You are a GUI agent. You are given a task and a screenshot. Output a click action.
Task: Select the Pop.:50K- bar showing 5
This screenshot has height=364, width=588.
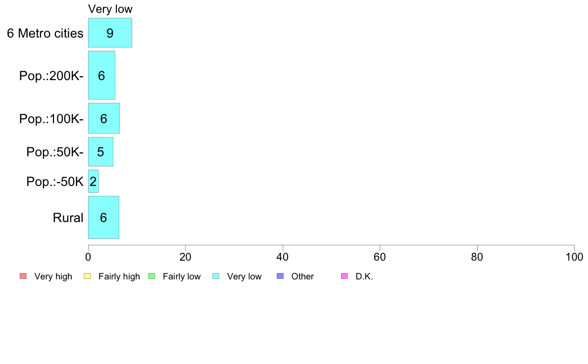[100, 151]
